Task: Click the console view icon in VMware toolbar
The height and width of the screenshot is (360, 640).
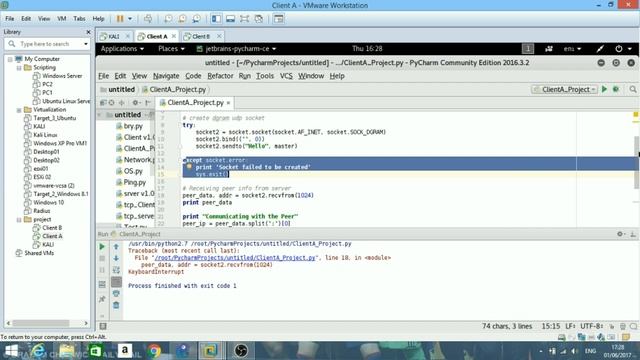Action: (x=279, y=19)
